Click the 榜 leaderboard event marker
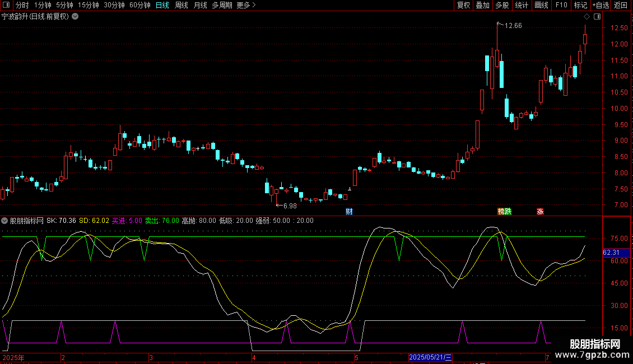 point(501,212)
